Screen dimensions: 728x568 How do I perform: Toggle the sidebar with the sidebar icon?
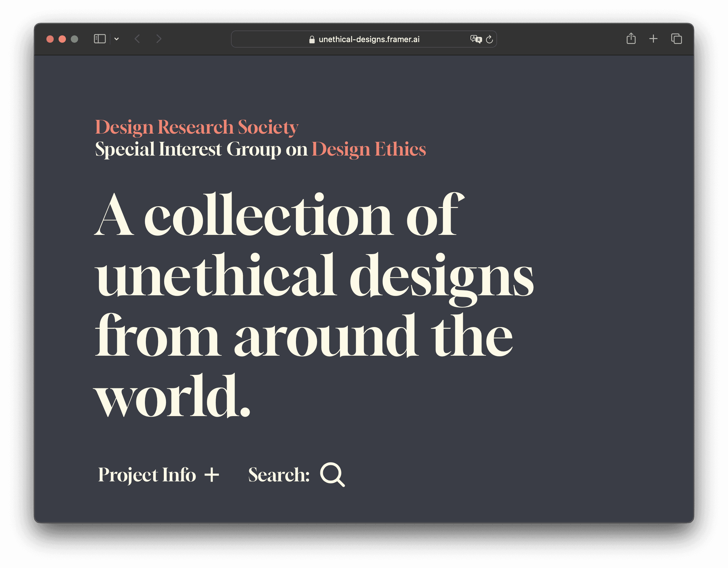[x=99, y=39]
